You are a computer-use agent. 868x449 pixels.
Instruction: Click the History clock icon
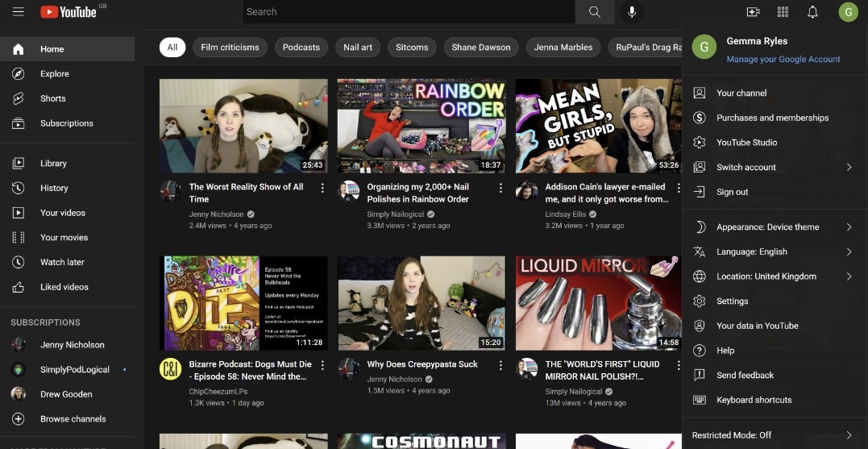[x=19, y=188]
